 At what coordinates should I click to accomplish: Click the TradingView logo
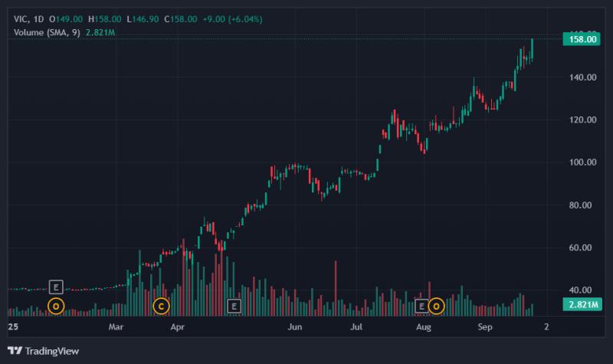44,351
